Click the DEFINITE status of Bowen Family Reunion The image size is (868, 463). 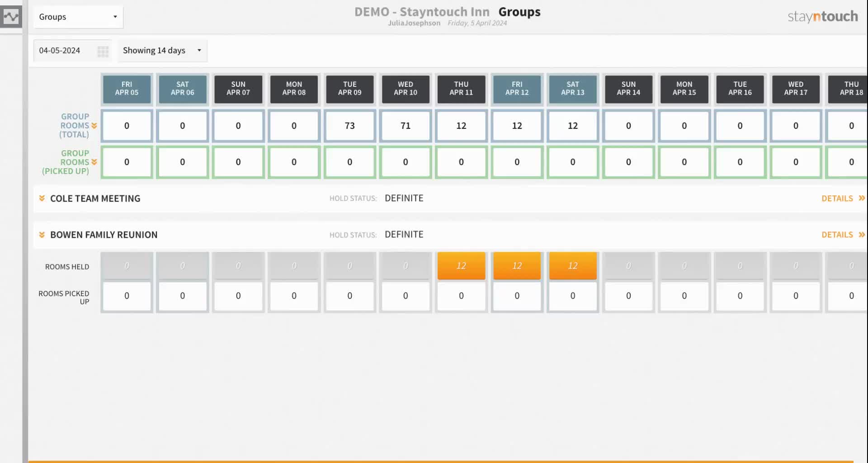tap(404, 235)
